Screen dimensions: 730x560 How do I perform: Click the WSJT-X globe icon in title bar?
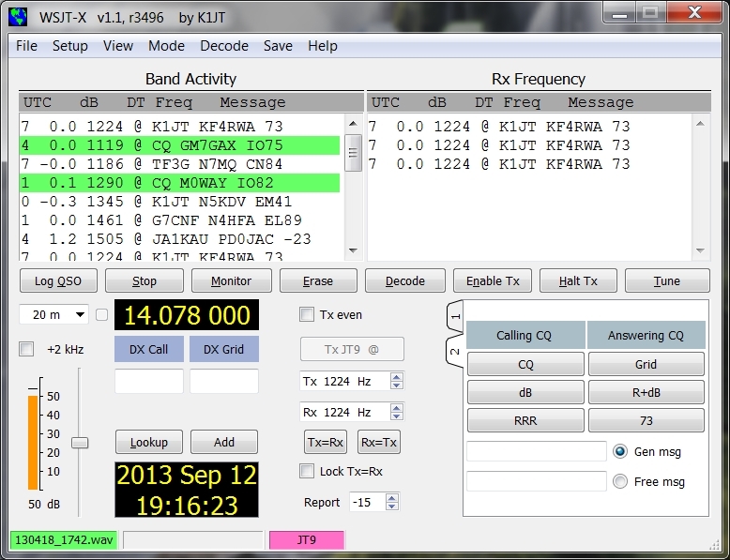[18, 15]
